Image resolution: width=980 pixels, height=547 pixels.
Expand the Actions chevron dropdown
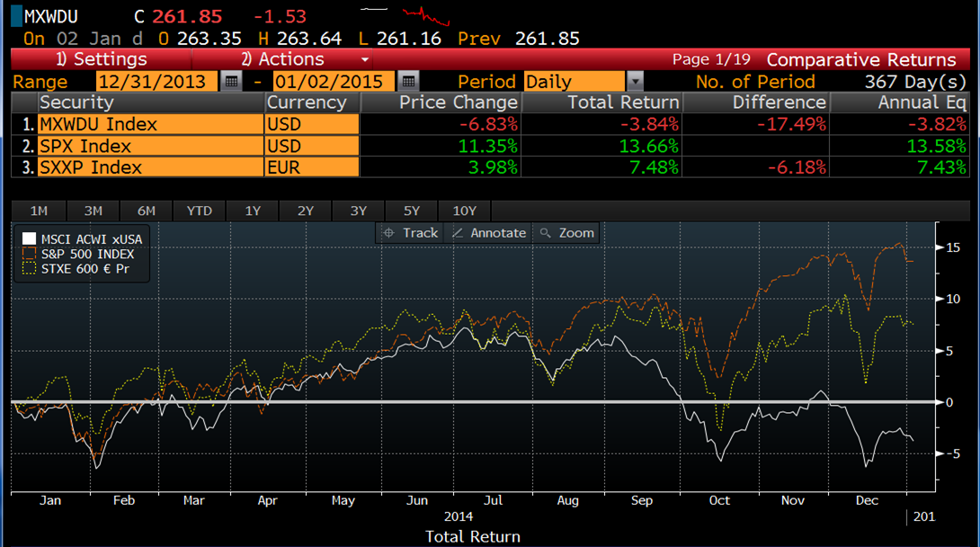[365, 59]
